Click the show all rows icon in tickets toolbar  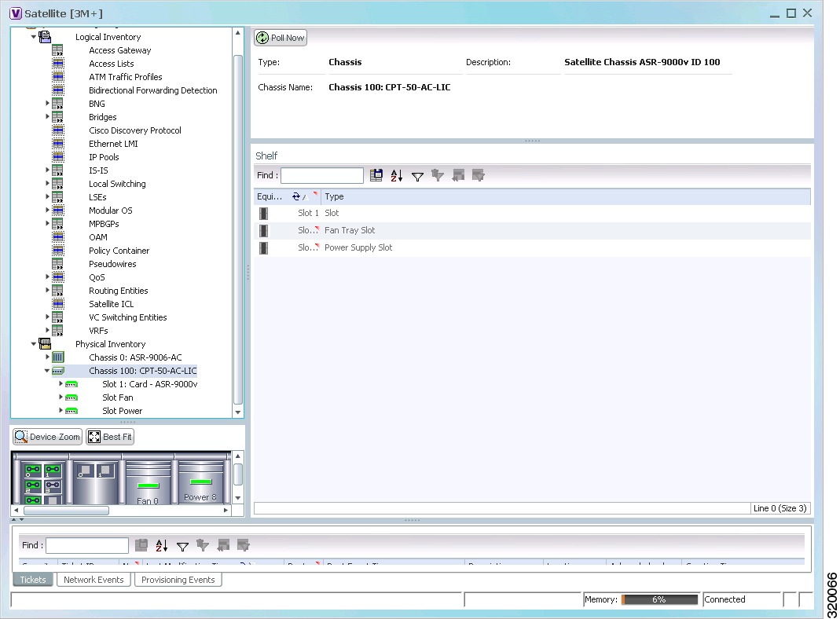tap(223, 545)
